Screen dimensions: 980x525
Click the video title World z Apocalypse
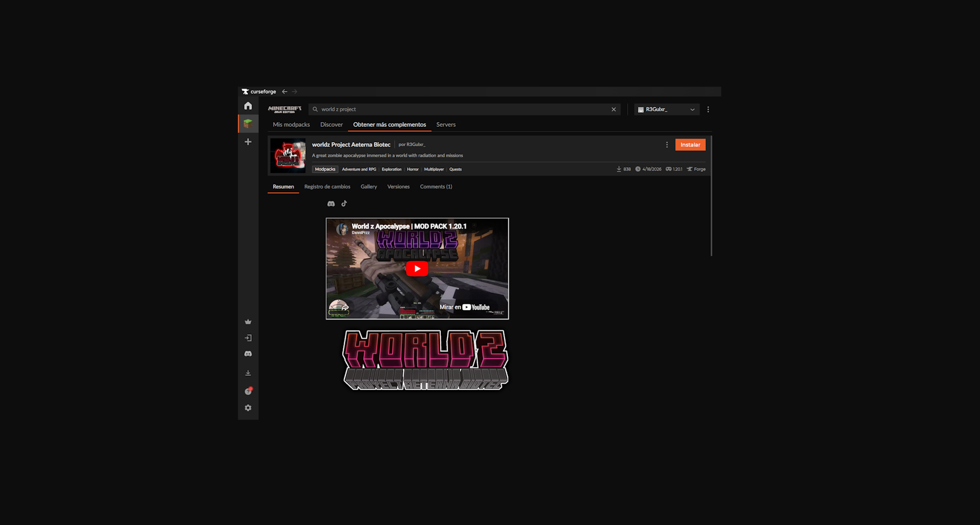(x=409, y=226)
